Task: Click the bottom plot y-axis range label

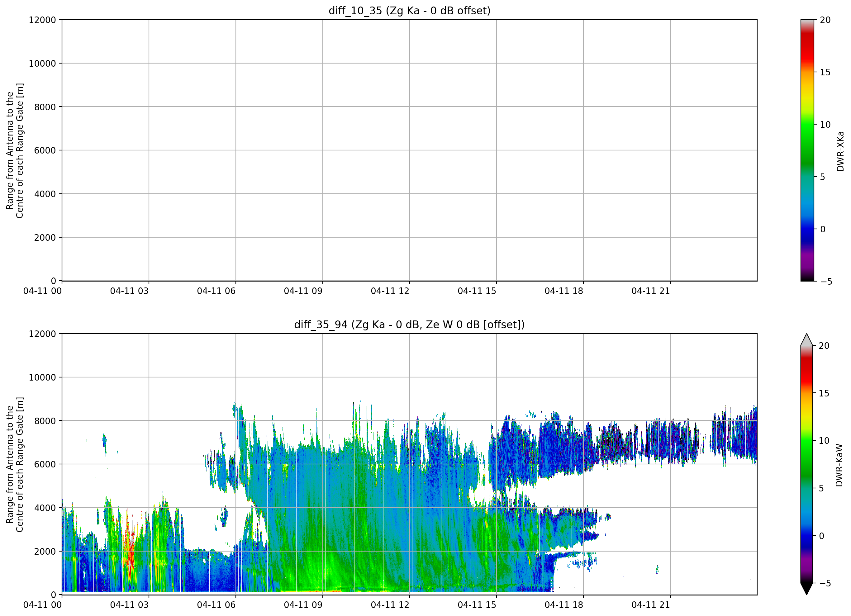Action: point(15,464)
